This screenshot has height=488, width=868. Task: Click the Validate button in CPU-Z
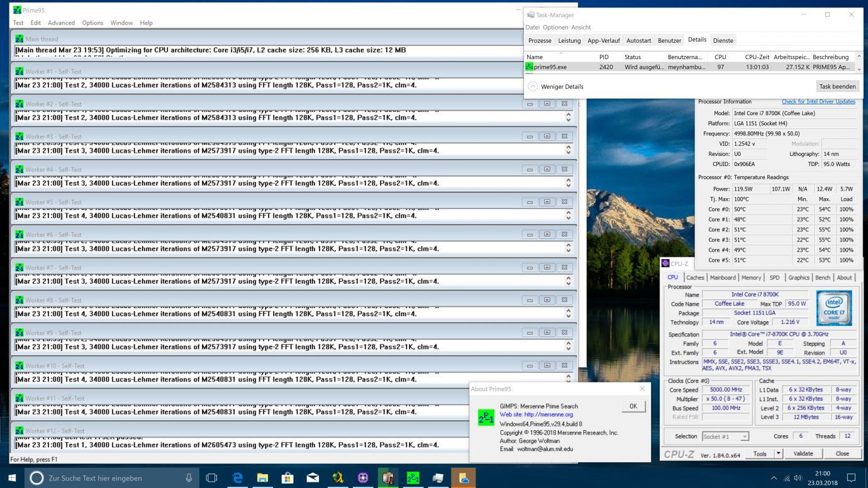point(803,453)
